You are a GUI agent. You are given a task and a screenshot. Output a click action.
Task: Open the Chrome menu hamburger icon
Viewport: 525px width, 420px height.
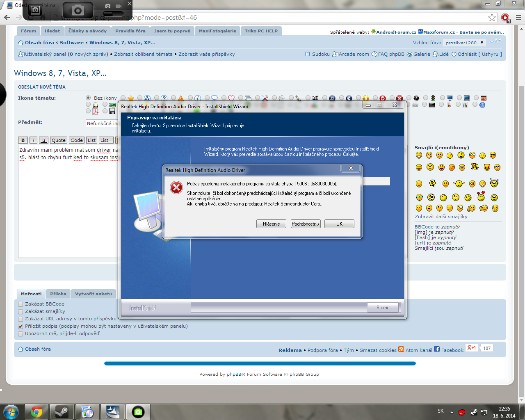[x=518, y=18]
